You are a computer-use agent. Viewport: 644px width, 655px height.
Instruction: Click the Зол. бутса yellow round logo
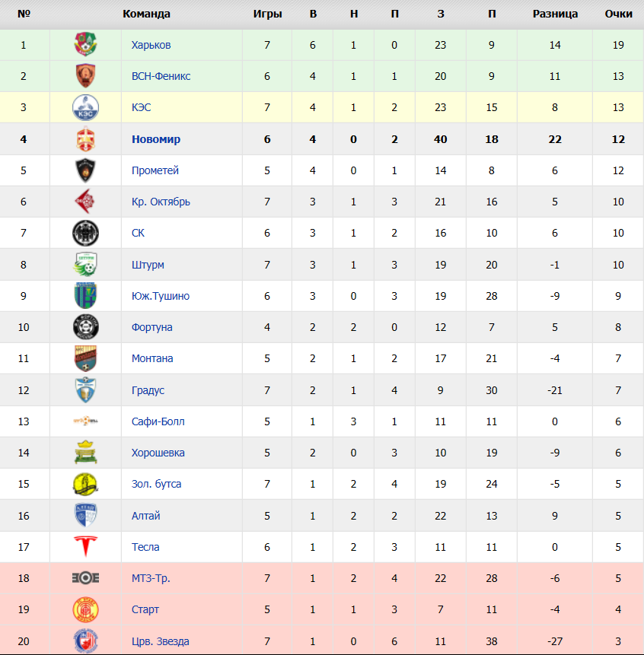point(86,484)
